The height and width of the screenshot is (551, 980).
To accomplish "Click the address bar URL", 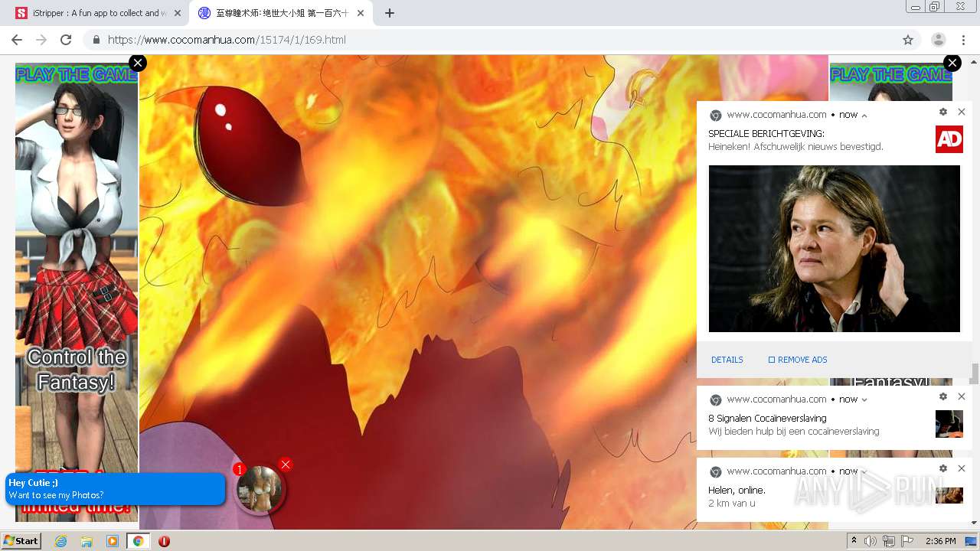I will (x=227, y=40).
